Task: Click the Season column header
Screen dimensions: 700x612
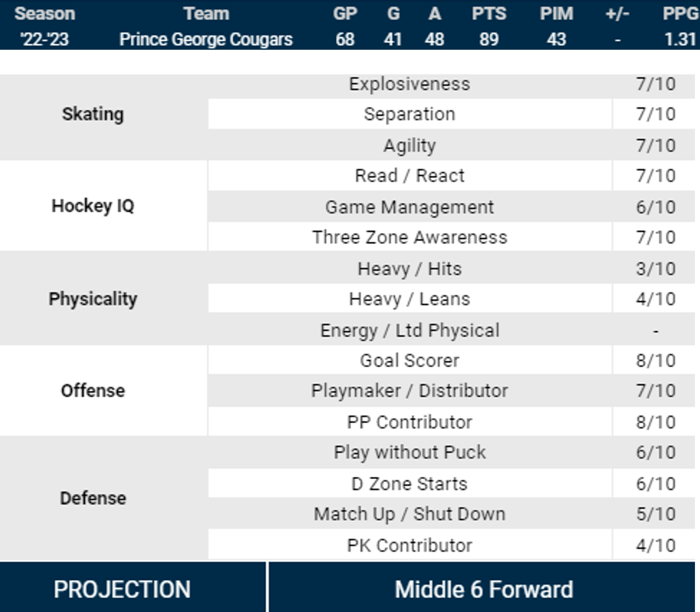Action: click(45, 14)
